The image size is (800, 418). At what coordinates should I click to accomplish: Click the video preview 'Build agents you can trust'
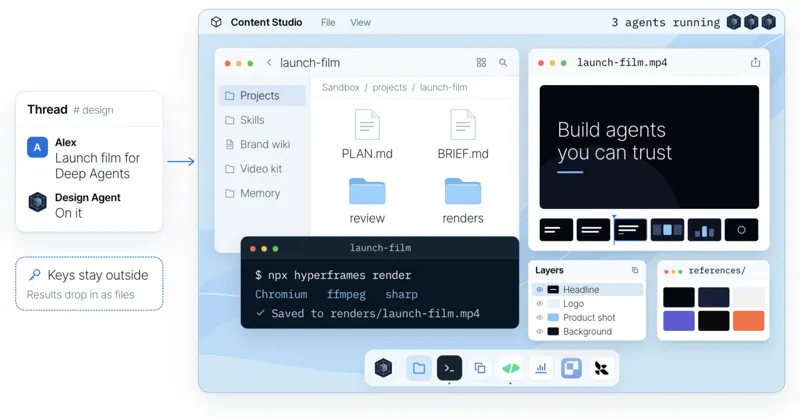point(649,147)
